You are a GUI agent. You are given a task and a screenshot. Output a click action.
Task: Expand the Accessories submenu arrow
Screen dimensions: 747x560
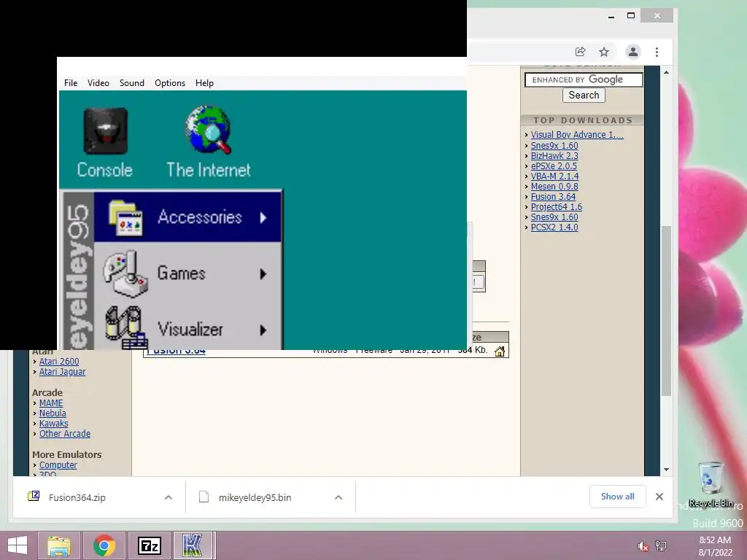263,217
